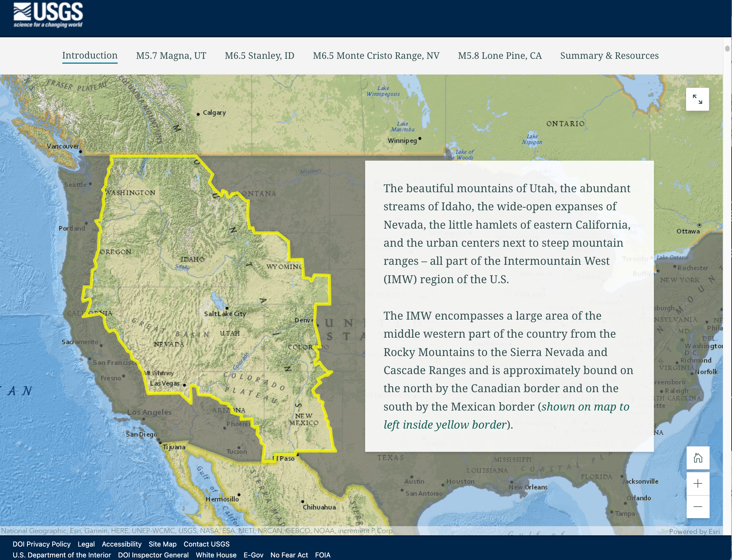Open the FOIA link
This screenshot has width=732, height=560.
click(323, 555)
